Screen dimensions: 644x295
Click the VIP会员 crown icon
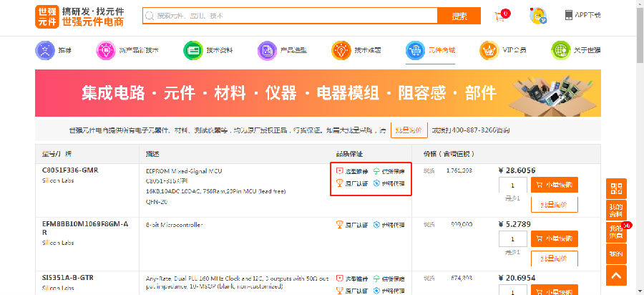[489, 50]
